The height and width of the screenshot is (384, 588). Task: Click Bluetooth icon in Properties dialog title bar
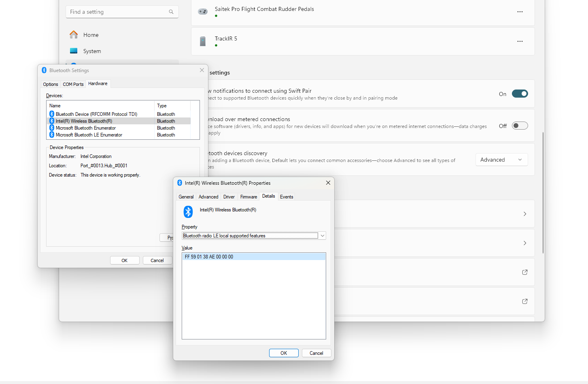pyautogui.click(x=180, y=183)
